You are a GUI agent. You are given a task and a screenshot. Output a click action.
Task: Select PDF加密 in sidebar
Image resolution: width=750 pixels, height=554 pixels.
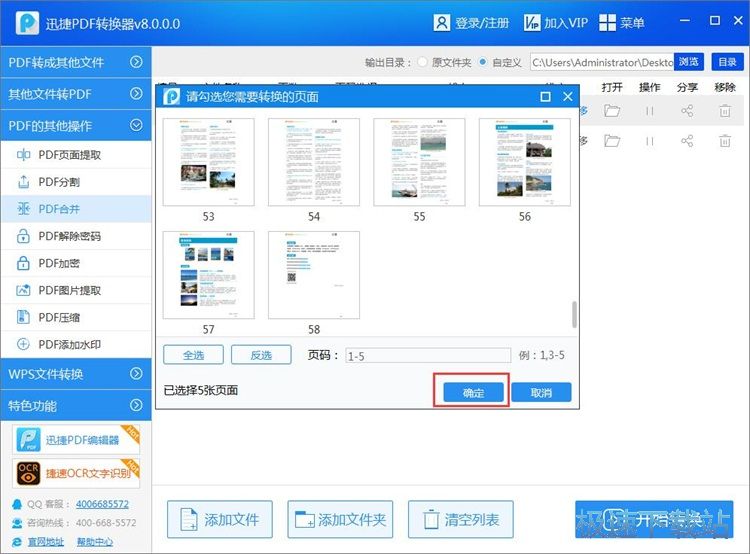76,263
